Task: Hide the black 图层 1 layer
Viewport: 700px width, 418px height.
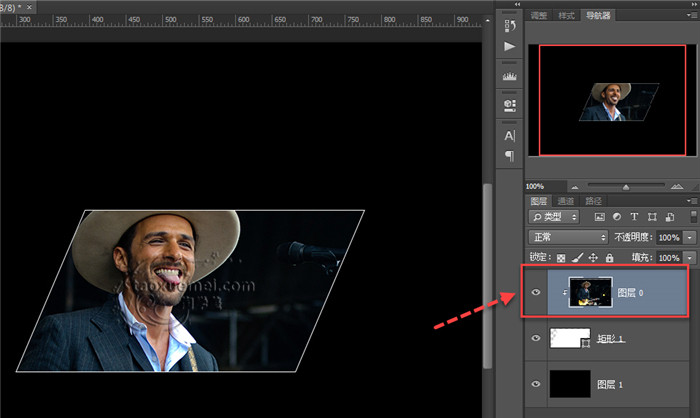Action: [x=537, y=384]
